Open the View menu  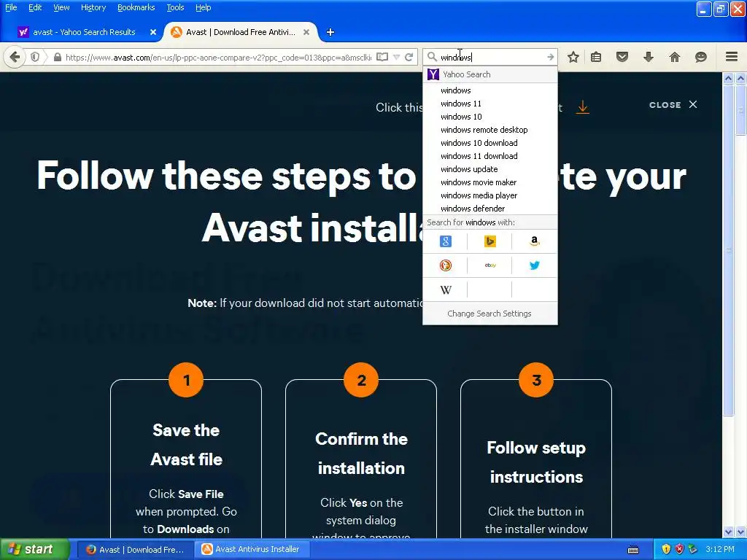click(61, 7)
